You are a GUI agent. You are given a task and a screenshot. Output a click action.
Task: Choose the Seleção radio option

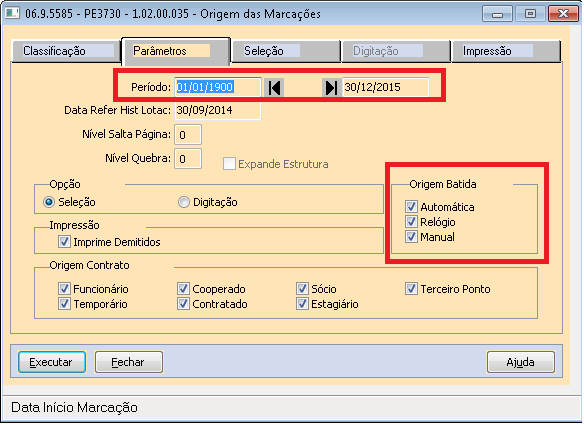49,202
